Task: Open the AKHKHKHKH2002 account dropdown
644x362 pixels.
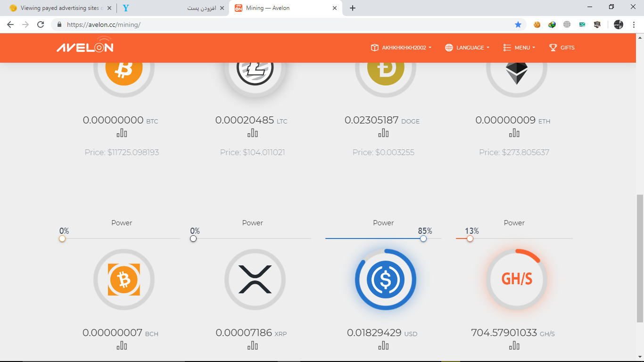Action: [401, 48]
